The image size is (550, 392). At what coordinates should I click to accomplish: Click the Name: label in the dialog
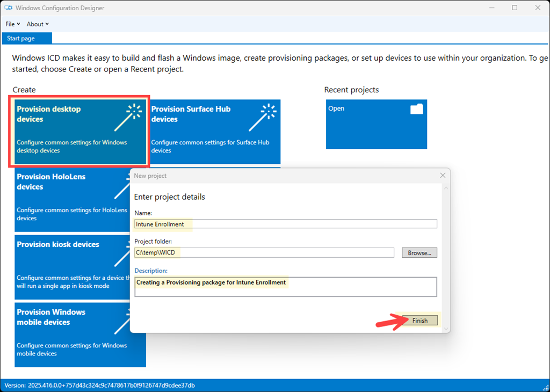[x=143, y=213]
